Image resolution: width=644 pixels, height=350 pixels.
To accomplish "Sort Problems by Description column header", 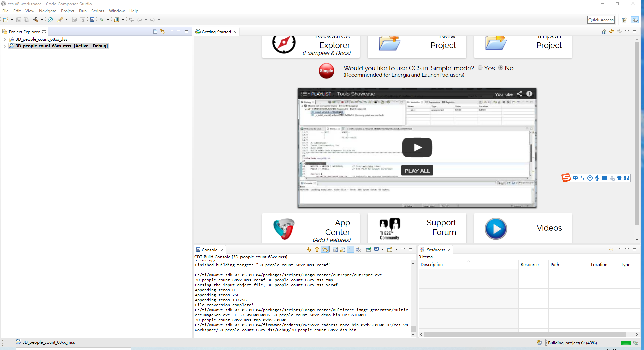I will point(468,265).
